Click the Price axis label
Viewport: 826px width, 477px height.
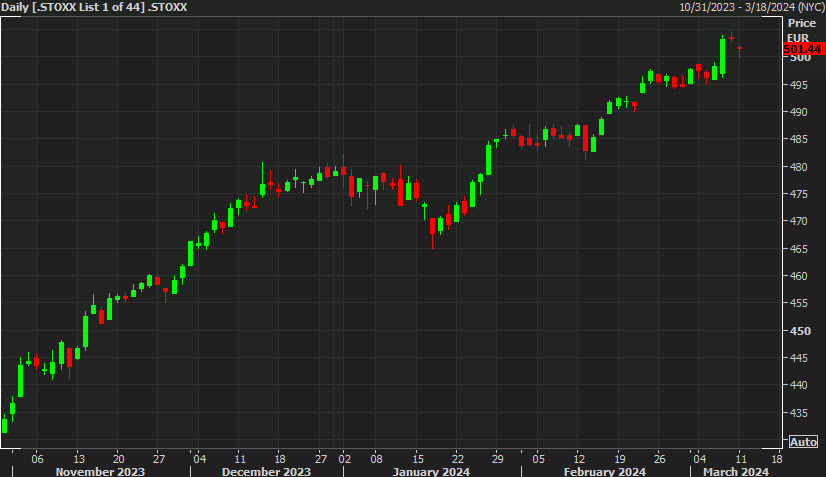[802, 23]
